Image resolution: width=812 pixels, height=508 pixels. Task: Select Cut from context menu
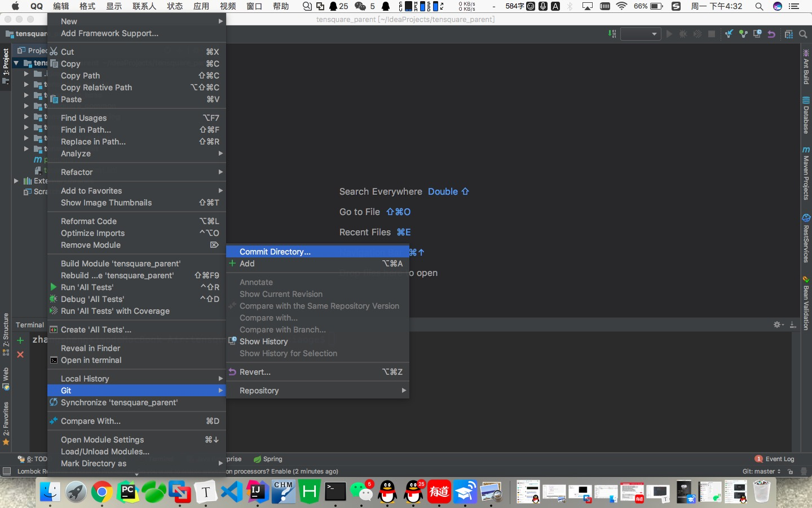137,52
